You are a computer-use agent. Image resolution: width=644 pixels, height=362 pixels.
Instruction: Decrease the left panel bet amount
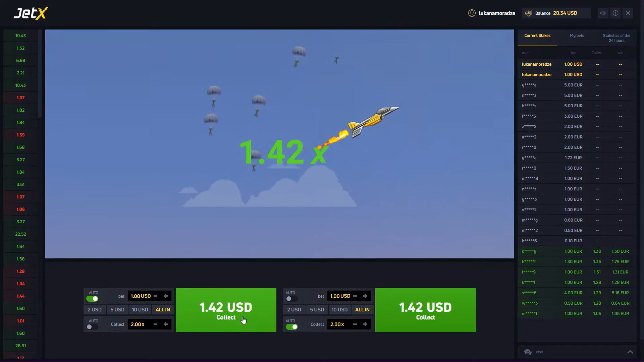tap(155, 296)
